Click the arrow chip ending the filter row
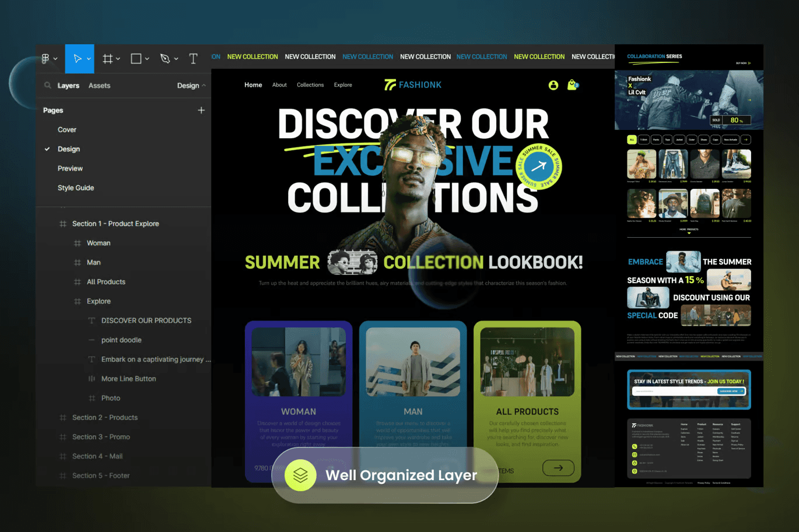The image size is (799, 532). tap(746, 140)
